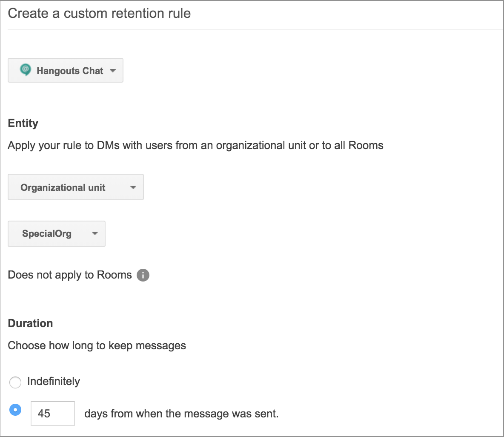Click the arrow on SpecialOrg dropdown
Image resolution: width=504 pixels, height=437 pixels.
coord(95,233)
